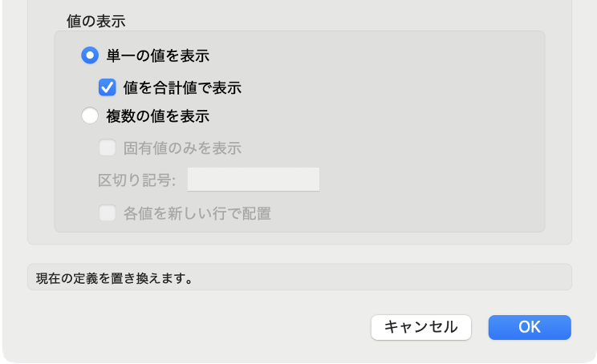The width and height of the screenshot is (597, 364).
Task: Click the 値を合計値で表示 label text
Action: pyautogui.click(x=182, y=87)
